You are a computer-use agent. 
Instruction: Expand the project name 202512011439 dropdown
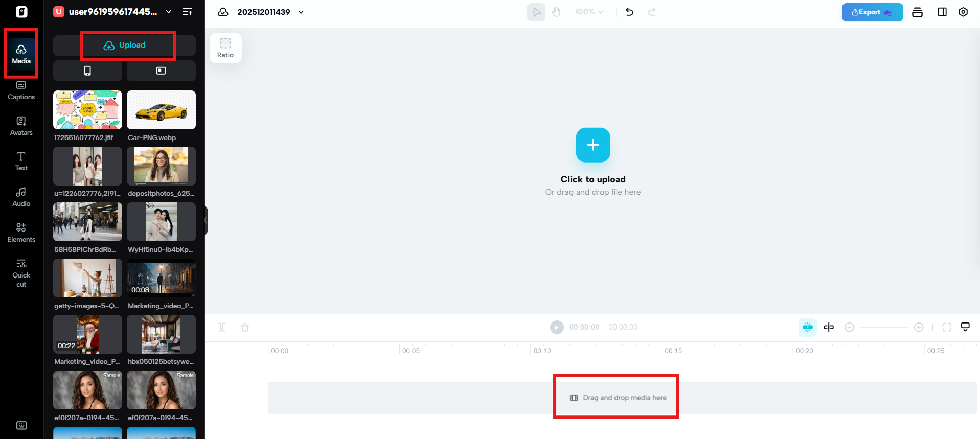pyautogui.click(x=301, y=12)
